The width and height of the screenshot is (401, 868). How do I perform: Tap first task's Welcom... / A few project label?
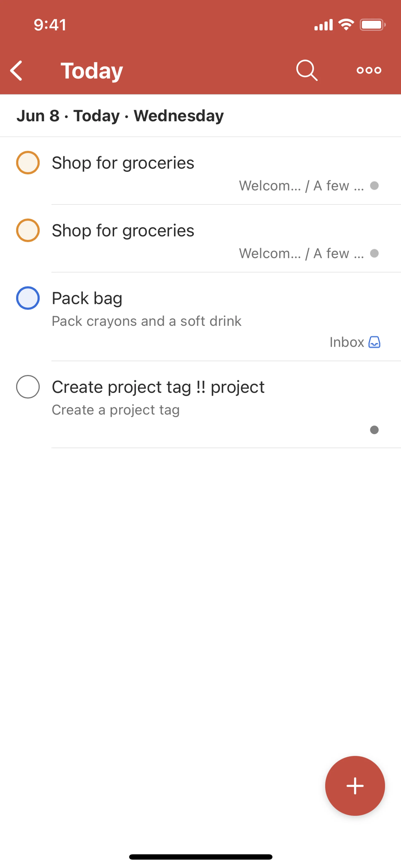click(302, 186)
